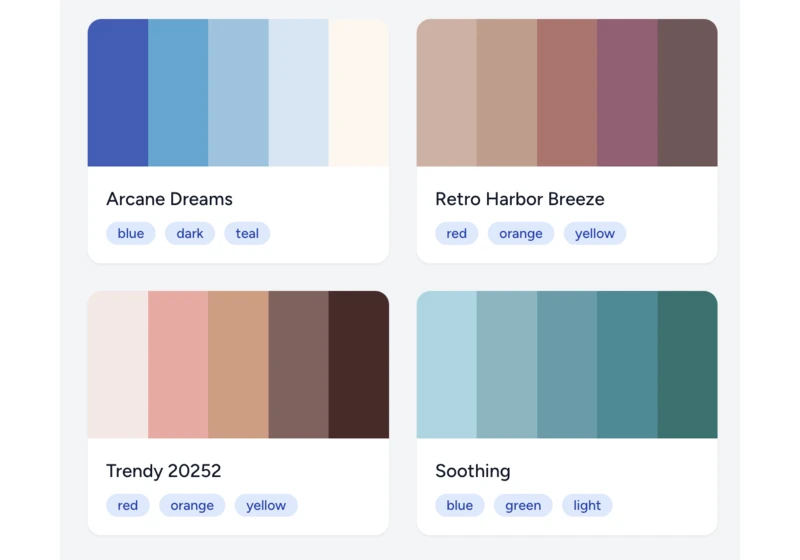Select the orange tag under Retro Harbor Breeze
This screenshot has width=800, height=560.
click(521, 233)
